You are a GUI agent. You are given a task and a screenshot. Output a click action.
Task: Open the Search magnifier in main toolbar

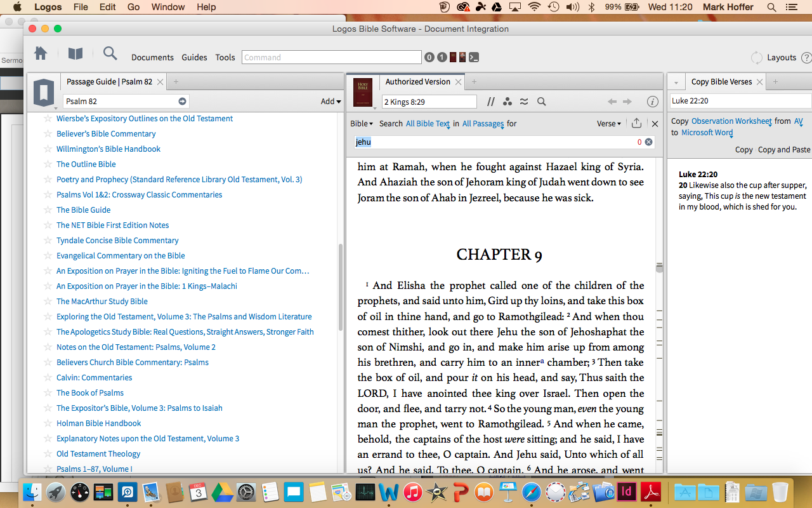[110, 54]
